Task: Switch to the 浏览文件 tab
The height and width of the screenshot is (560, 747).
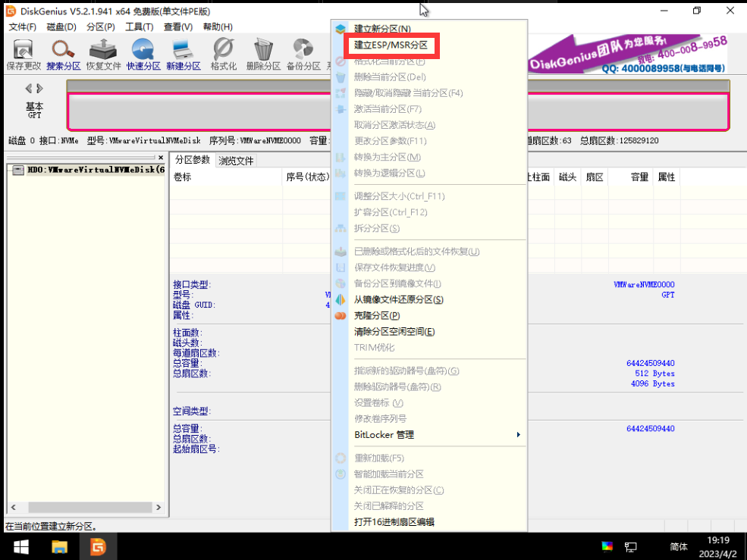Action: 236,161
